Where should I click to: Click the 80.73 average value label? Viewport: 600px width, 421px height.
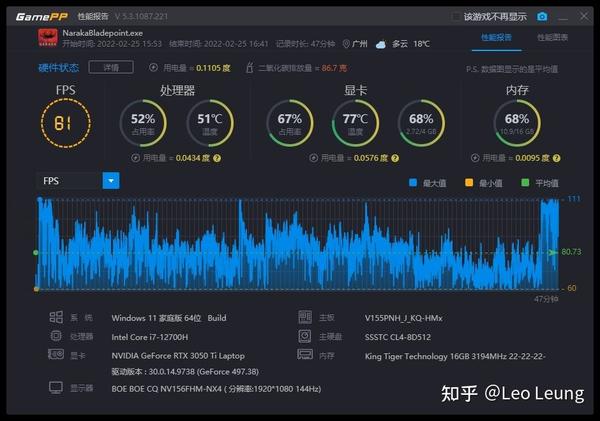pyautogui.click(x=571, y=251)
